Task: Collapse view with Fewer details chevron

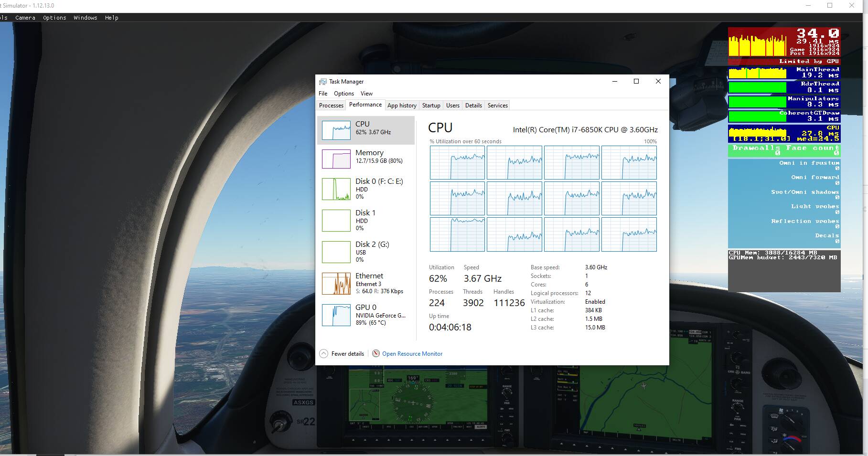Action: coord(324,354)
